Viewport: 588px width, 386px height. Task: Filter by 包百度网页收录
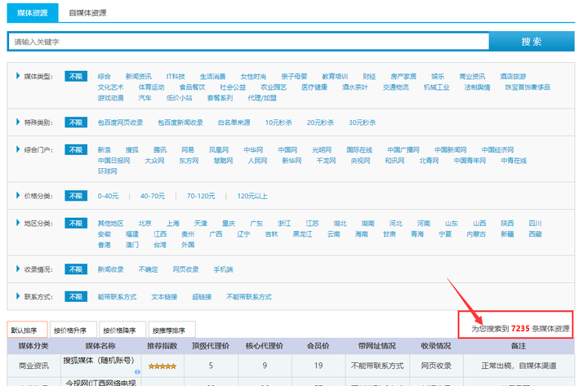(x=120, y=122)
